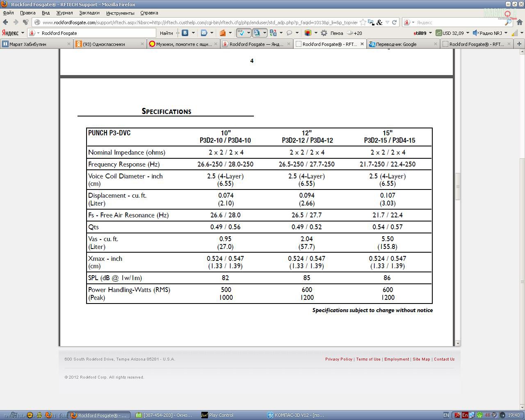
Task: Click the EN language indicator in tray
Action: [446, 415]
